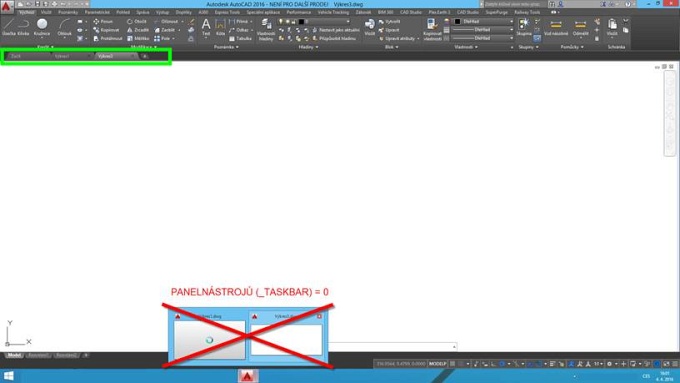This screenshot has height=383, width=680.
Task: Click the layer color black swatch
Action: click(301, 21)
